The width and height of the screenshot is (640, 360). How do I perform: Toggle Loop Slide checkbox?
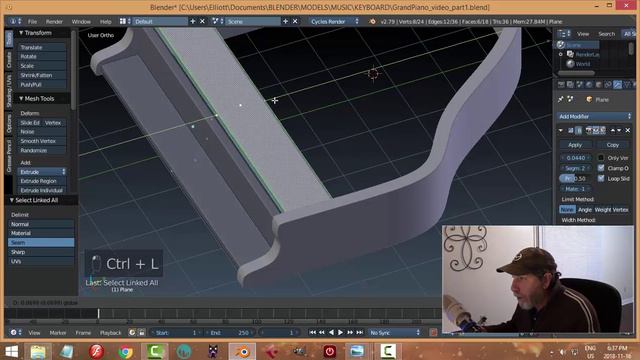coord(601,178)
